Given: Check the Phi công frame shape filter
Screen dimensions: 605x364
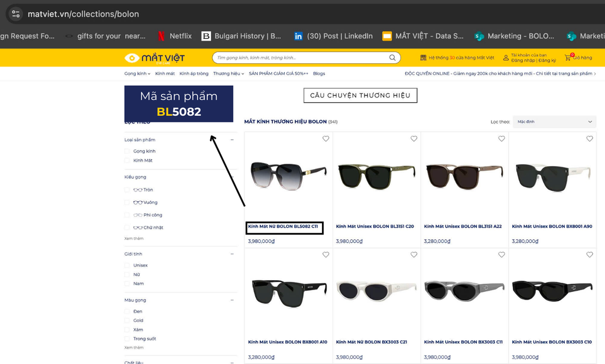Looking at the screenshot, I should coord(127,215).
